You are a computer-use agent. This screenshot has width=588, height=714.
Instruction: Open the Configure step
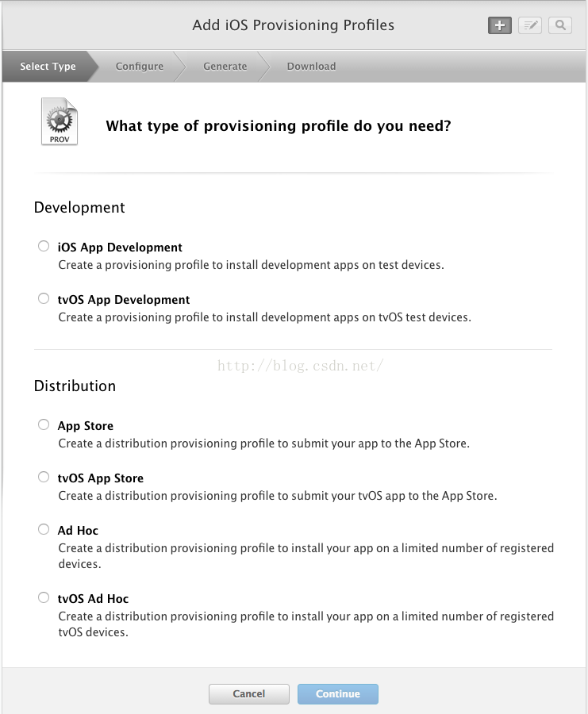point(139,67)
